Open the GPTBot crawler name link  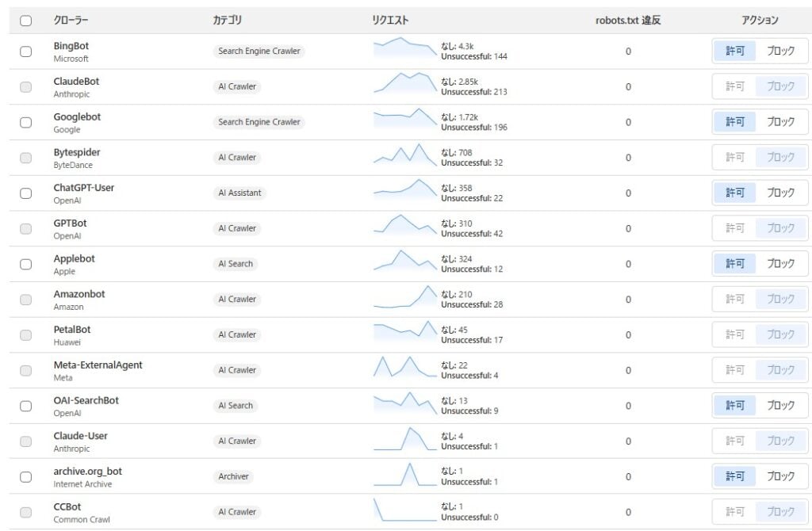(x=70, y=223)
